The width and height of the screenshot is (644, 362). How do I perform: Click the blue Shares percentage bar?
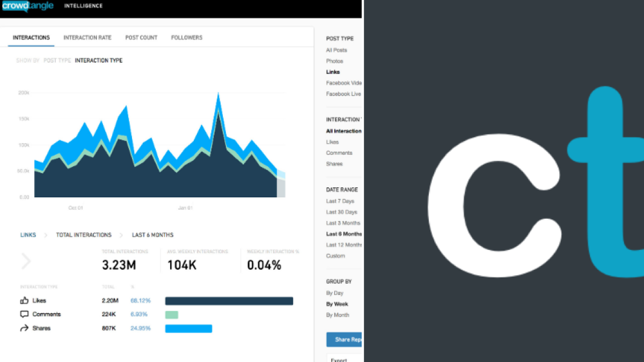click(x=188, y=328)
